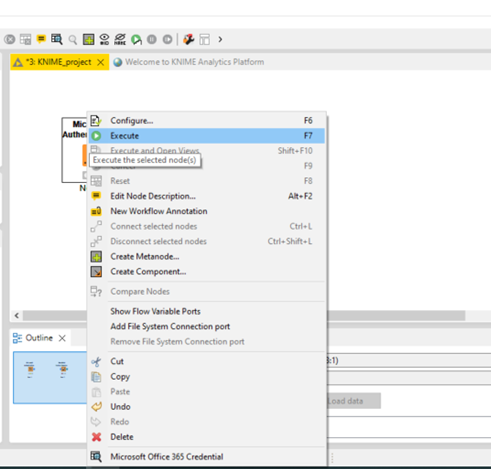Close the KNIME_project tab
The height and width of the screenshot is (469, 491).
coord(100,62)
